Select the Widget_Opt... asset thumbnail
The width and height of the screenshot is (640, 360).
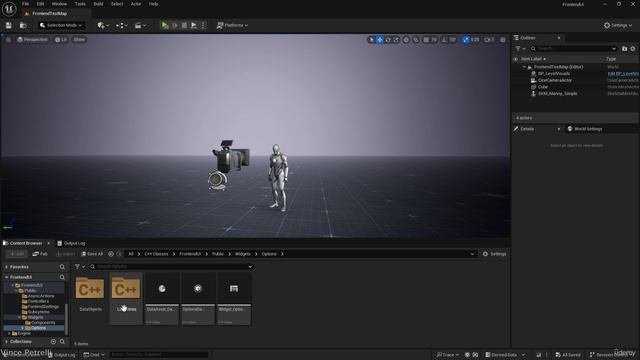coord(234,298)
